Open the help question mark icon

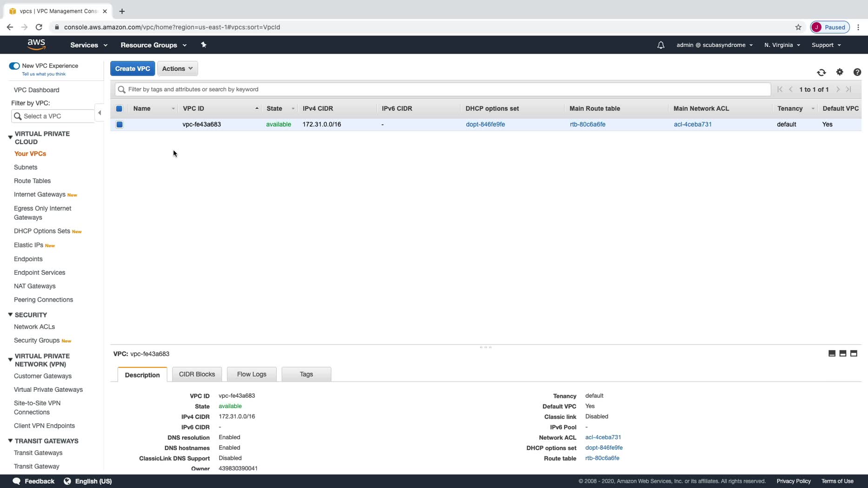pos(857,72)
